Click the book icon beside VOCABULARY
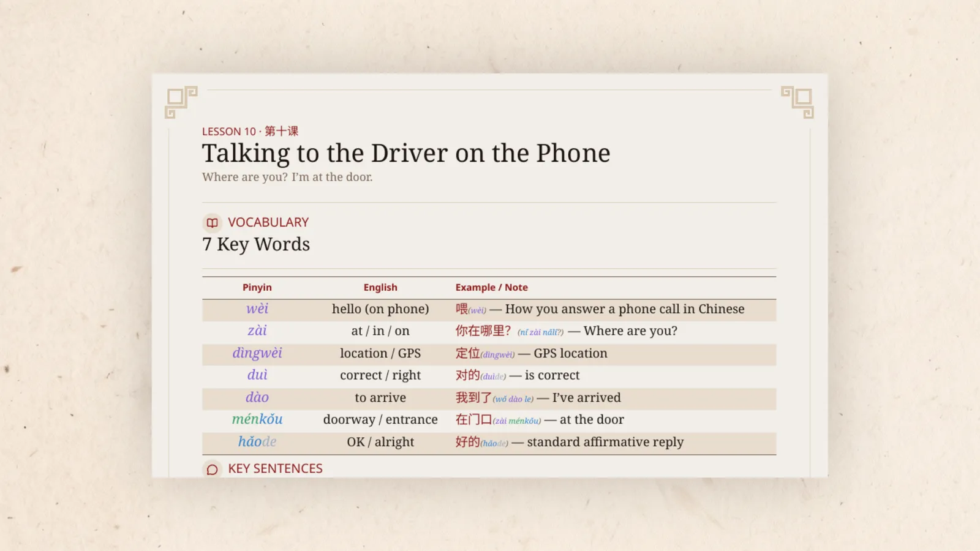 [x=212, y=222]
